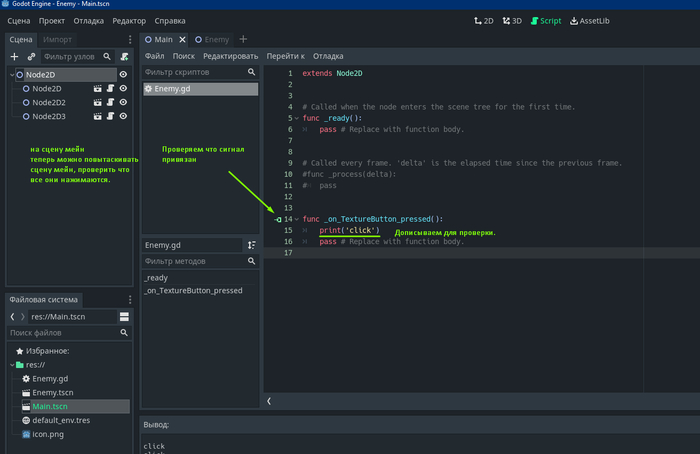Image resolution: width=700 pixels, height=454 pixels.
Task: Toggle visibility of Node2D3
Action: (x=123, y=116)
